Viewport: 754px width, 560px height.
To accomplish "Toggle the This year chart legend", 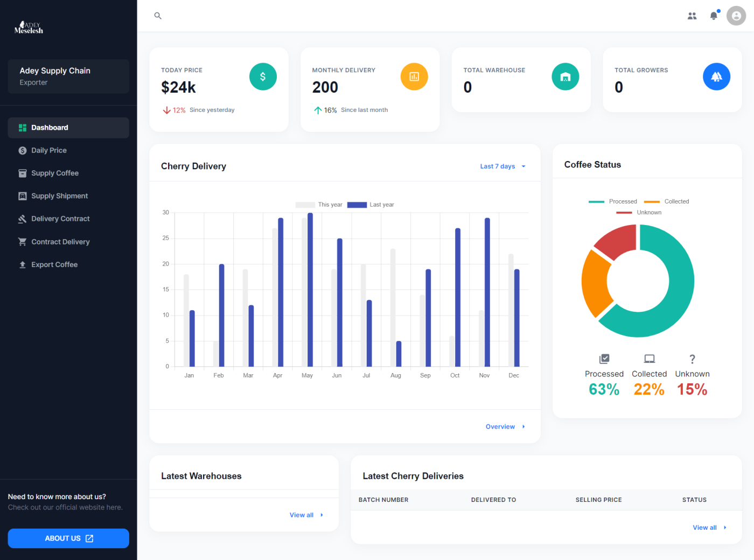I will click(x=319, y=205).
